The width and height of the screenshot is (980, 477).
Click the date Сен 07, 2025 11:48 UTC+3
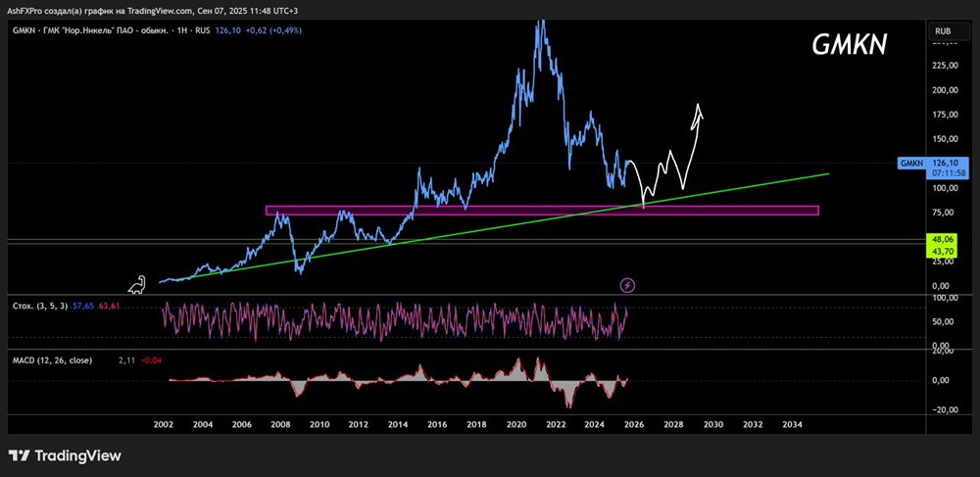247,11
